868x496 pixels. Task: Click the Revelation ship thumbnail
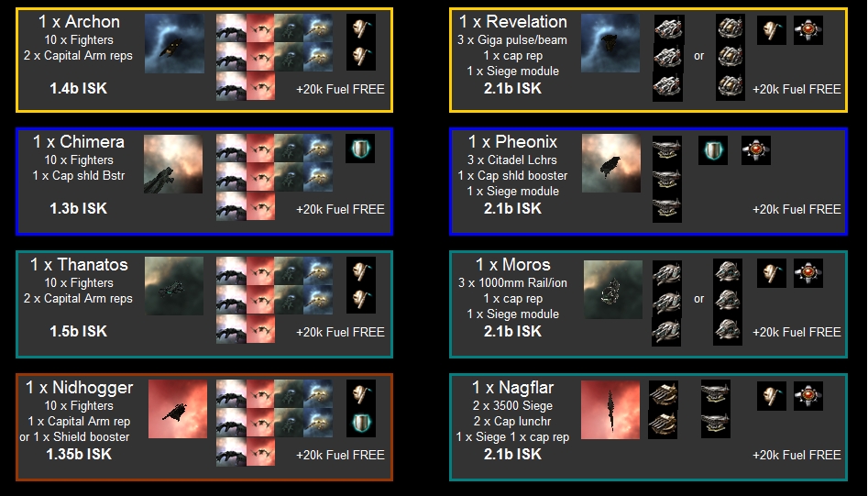tap(610, 43)
